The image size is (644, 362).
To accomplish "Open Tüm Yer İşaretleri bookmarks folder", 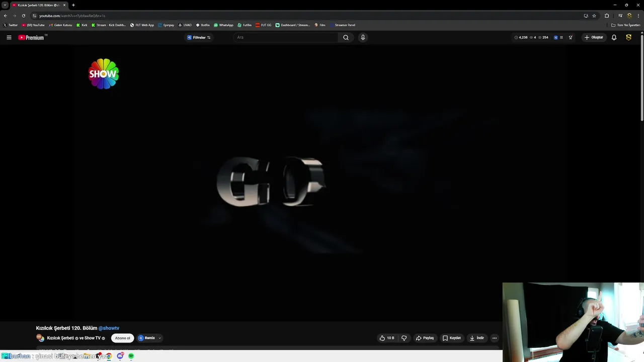I will click(x=626, y=25).
